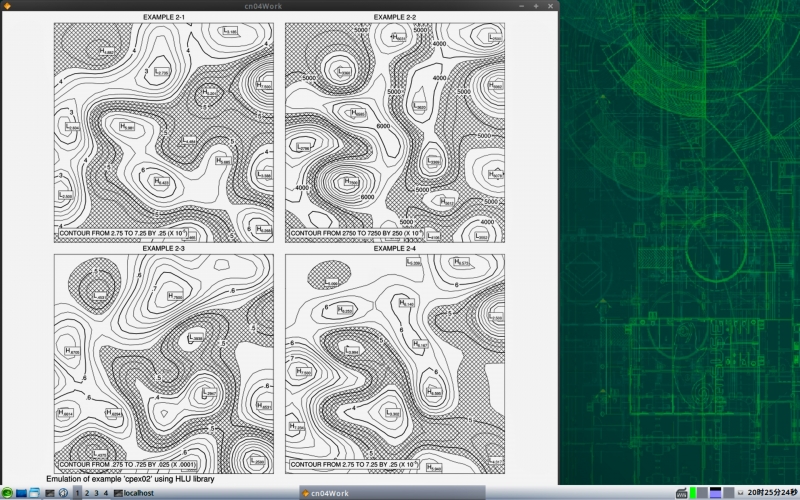Open the green start menu icon
Image resolution: width=800 pixels, height=500 pixels.
coord(7,493)
